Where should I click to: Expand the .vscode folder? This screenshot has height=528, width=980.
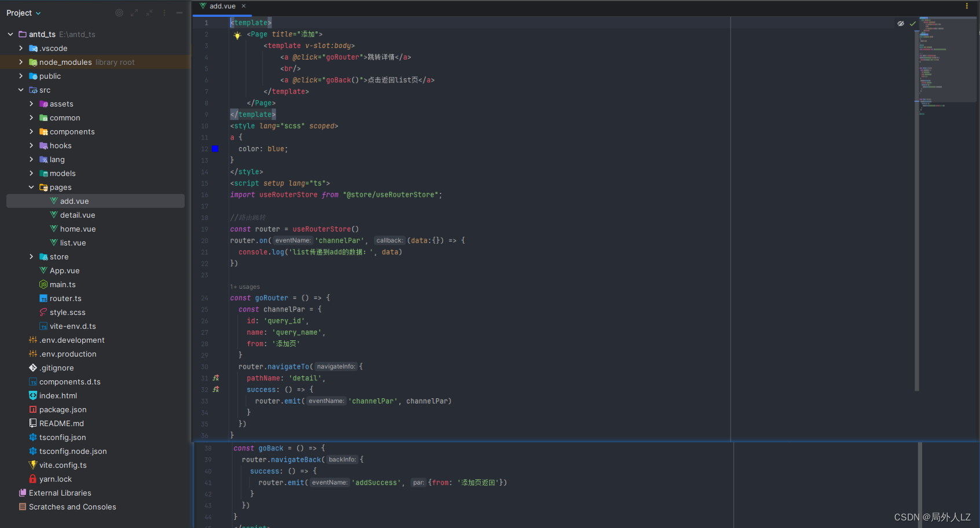(x=21, y=48)
